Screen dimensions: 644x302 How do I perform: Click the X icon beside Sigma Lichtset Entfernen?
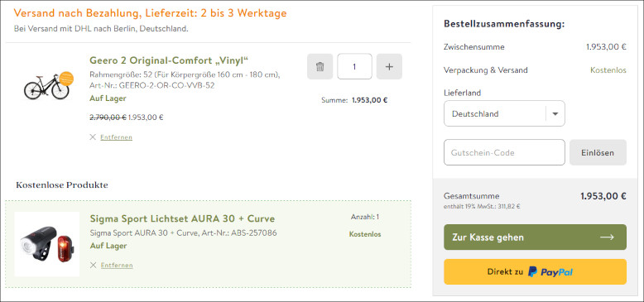[x=94, y=265]
